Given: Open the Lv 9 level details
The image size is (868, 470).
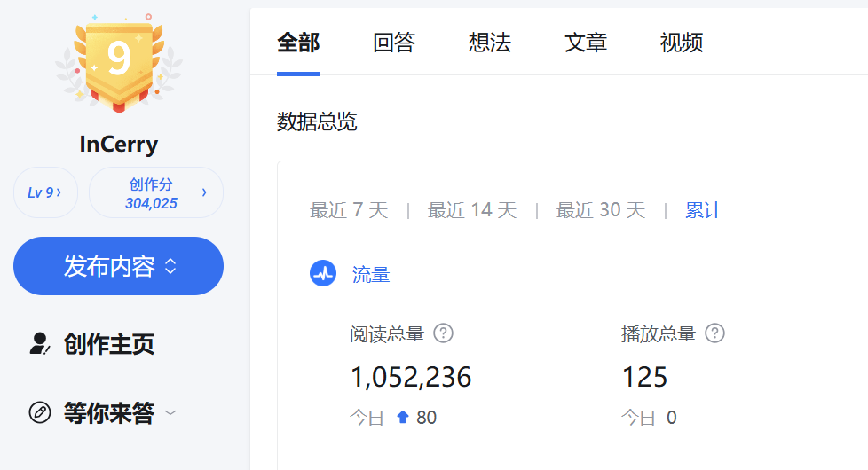Looking at the screenshot, I should coord(45,192).
